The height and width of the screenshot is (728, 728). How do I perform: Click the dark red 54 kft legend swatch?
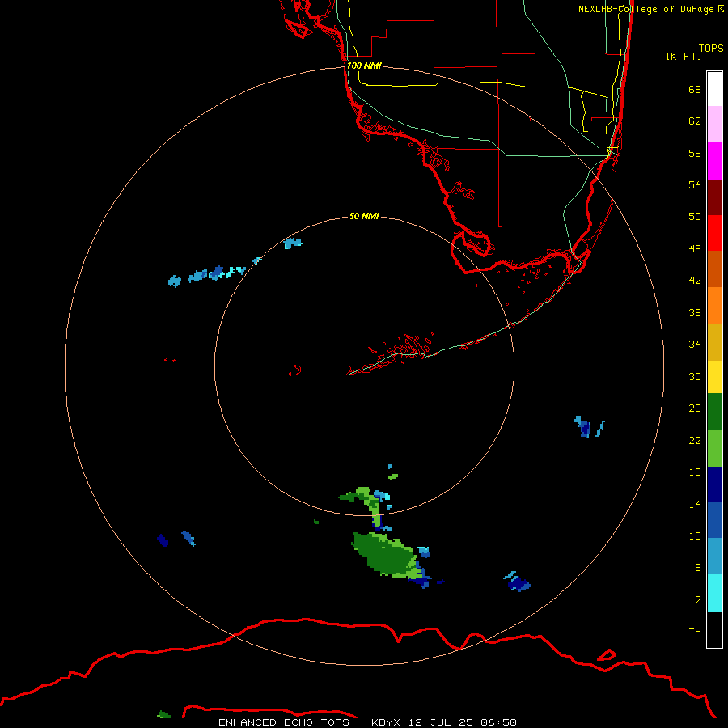714,197
